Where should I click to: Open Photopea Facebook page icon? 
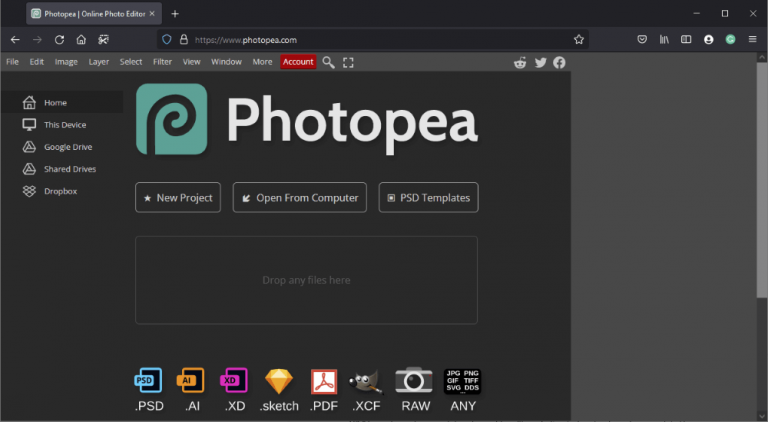click(x=559, y=62)
